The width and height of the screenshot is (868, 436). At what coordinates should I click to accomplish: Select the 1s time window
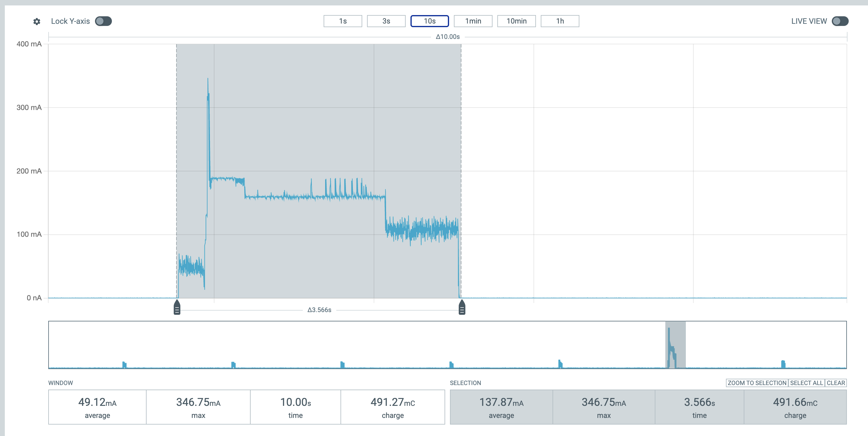click(x=343, y=21)
